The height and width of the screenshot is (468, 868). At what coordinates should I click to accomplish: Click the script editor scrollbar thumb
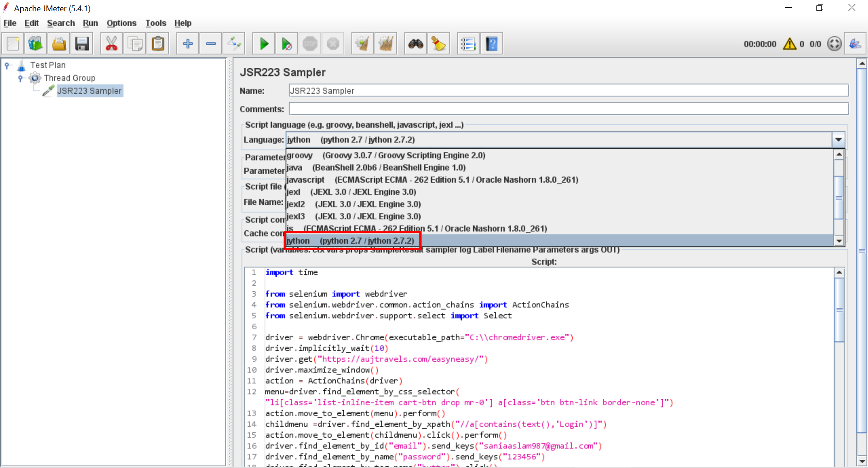839,310
